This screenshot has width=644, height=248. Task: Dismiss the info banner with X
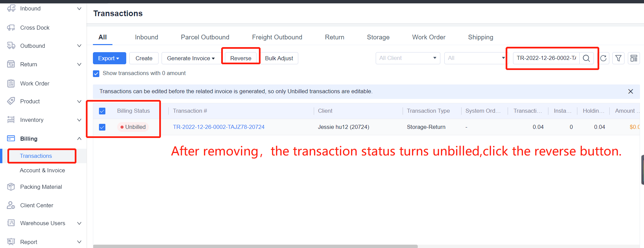(x=631, y=92)
